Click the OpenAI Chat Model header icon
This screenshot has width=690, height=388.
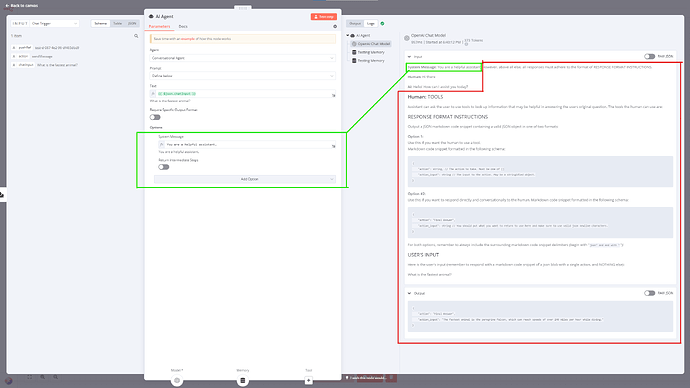[x=407, y=38]
